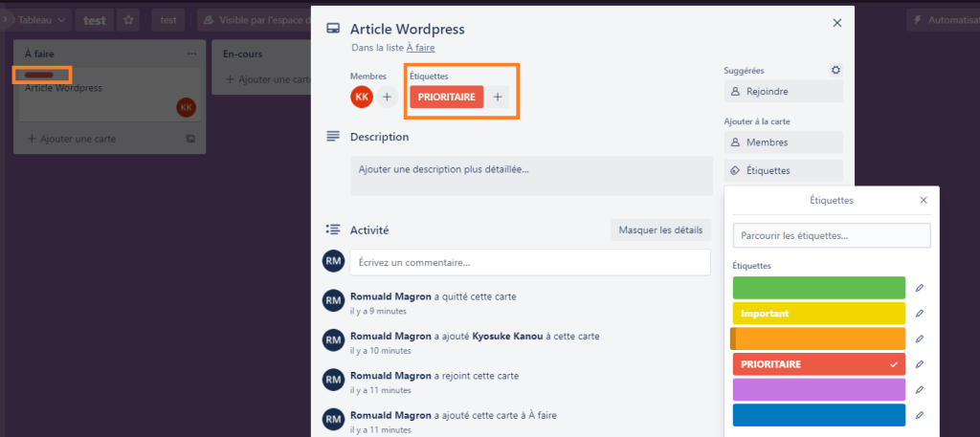980x437 pixels.
Task: Open the À faire list options ellipsis
Action: click(191, 55)
